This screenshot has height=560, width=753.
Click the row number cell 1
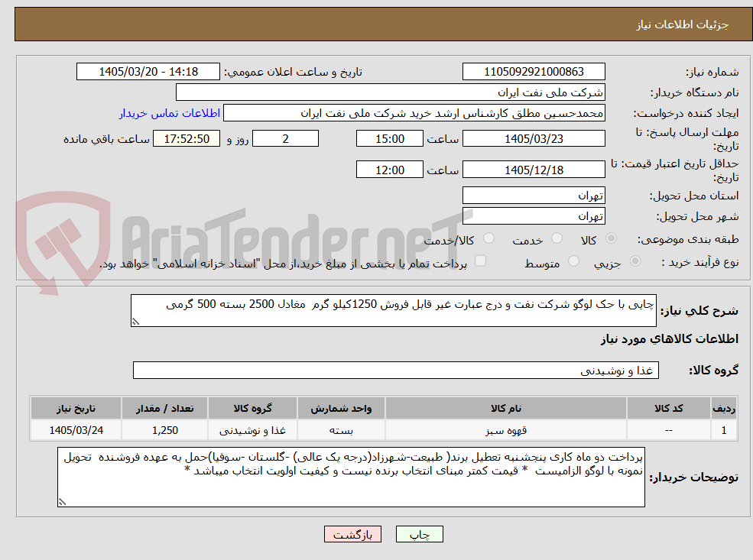[724, 430]
